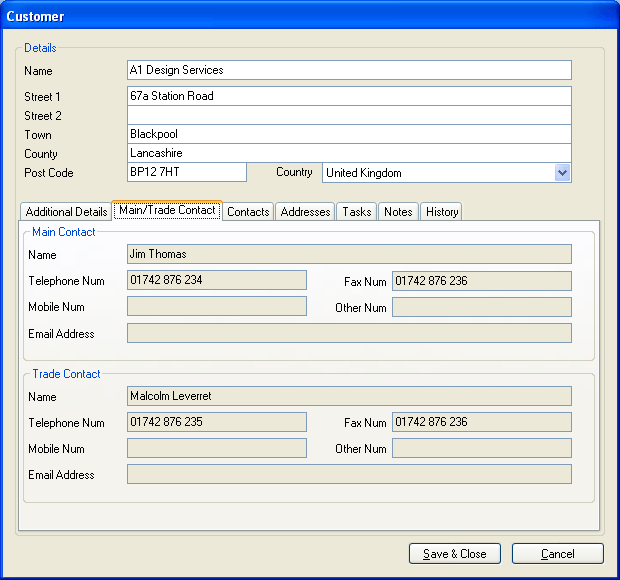
Task: Click the County label
Action: coord(41,154)
